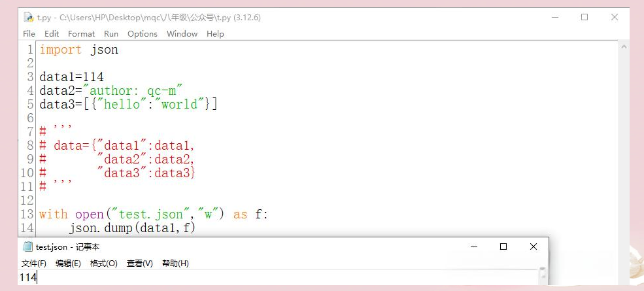Click the 'with open("test.json","w") as f:' line
The width and height of the screenshot is (644, 291).
point(153,214)
